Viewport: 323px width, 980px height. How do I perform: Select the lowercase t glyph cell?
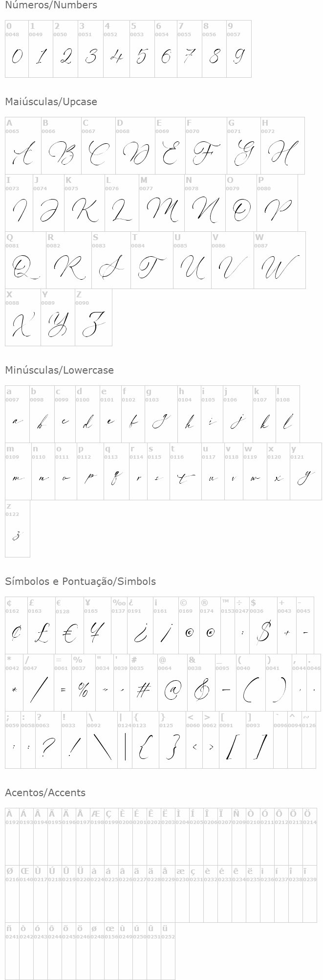tap(185, 479)
